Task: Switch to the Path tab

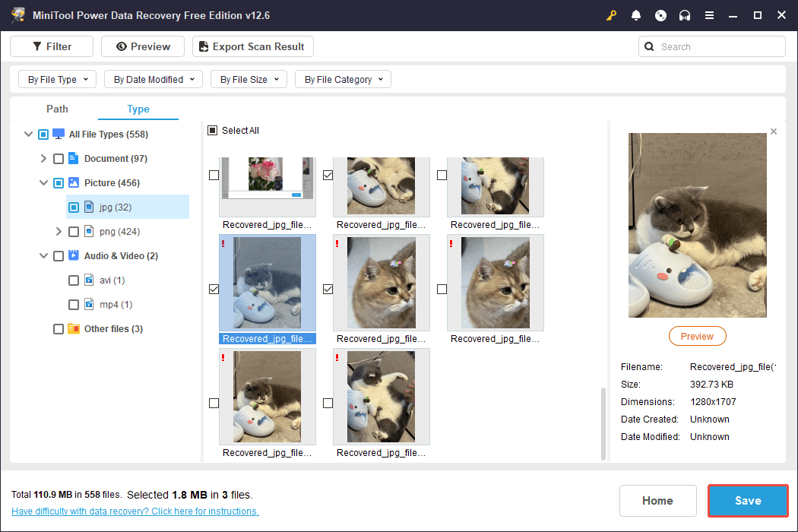Action: point(57,109)
